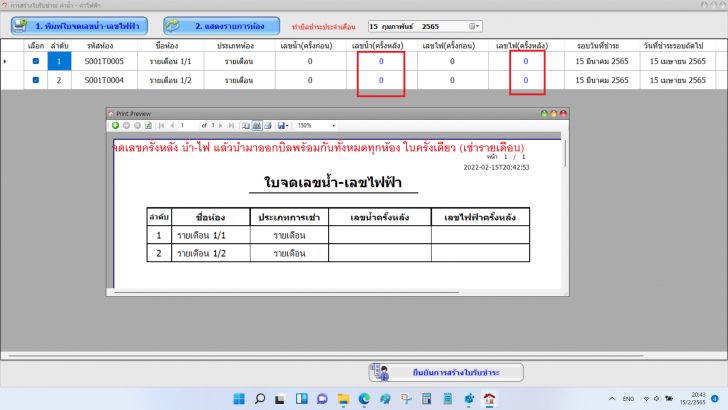Screen dimensions: 728x410
Task: Click the volume icon in system tray
Action: pos(657,399)
